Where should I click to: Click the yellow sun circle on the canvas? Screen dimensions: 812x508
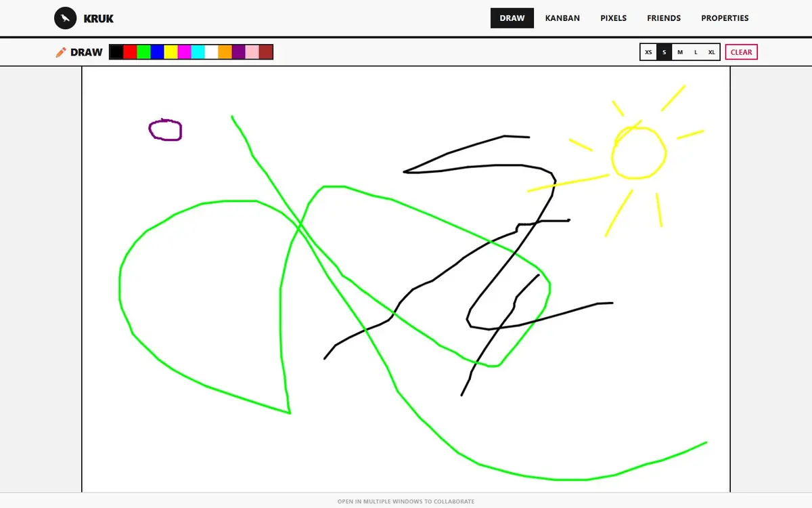[639, 153]
